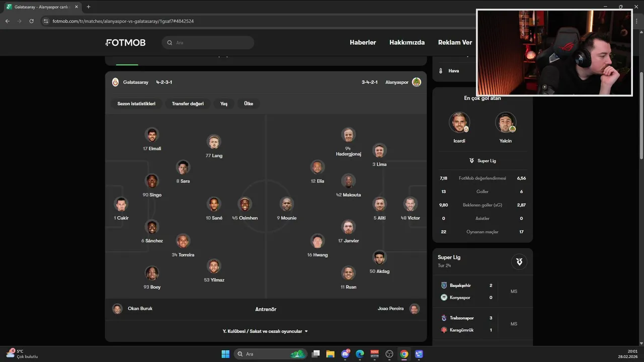Viewport: 644px width, 362px height.
Task: Click Windows taskbar search box
Action: coord(270,354)
